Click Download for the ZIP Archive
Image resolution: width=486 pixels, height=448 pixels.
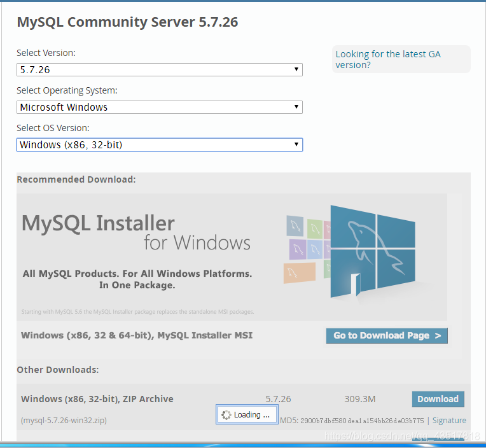click(x=438, y=399)
